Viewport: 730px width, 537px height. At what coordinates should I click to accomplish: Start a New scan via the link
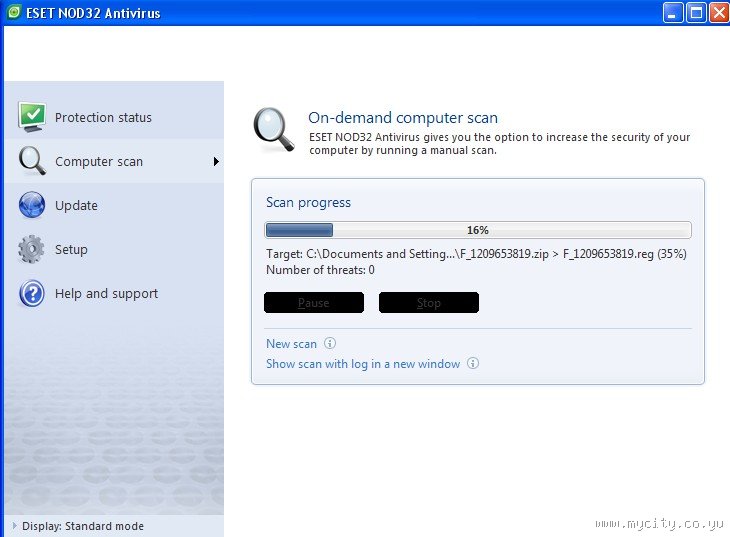(291, 344)
